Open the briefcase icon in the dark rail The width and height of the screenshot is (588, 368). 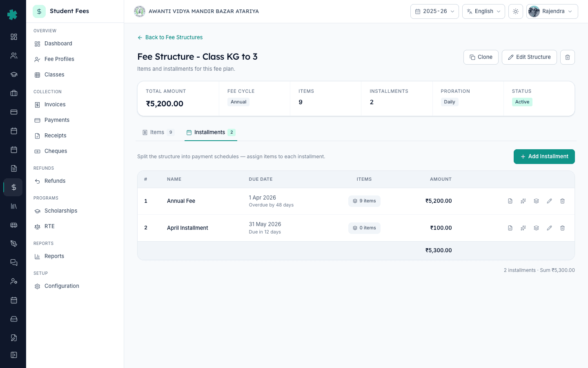tap(14, 93)
